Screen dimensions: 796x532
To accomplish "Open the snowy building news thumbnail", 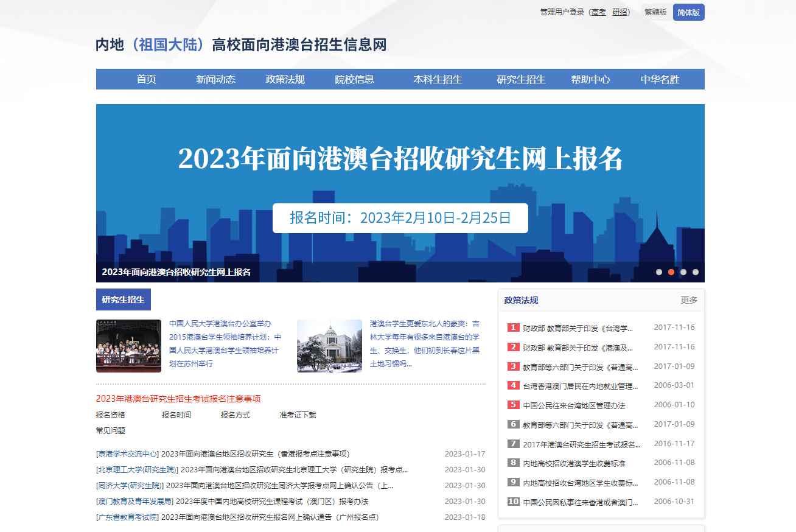I will [329, 346].
